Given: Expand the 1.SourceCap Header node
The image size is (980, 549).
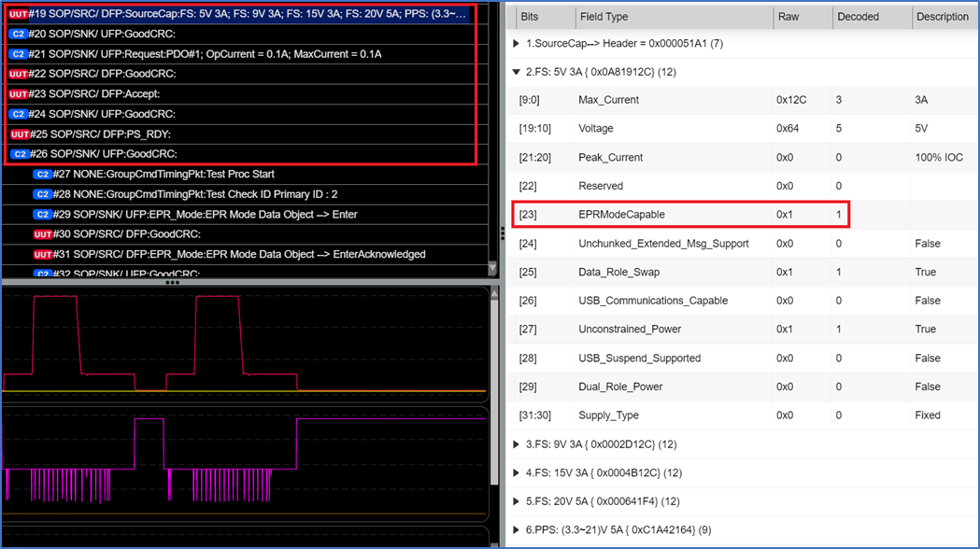Looking at the screenshot, I should coord(517,44).
